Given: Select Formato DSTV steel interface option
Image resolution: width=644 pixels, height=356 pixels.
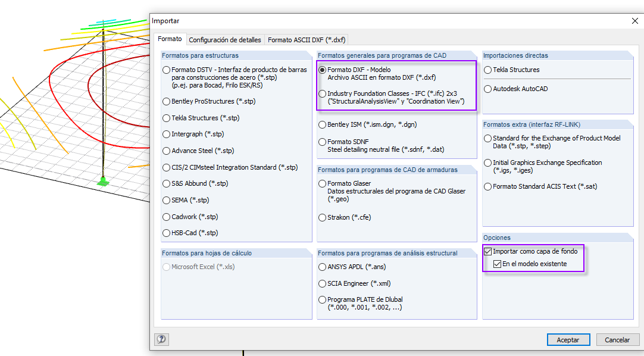Looking at the screenshot, I should click(167, 70).
